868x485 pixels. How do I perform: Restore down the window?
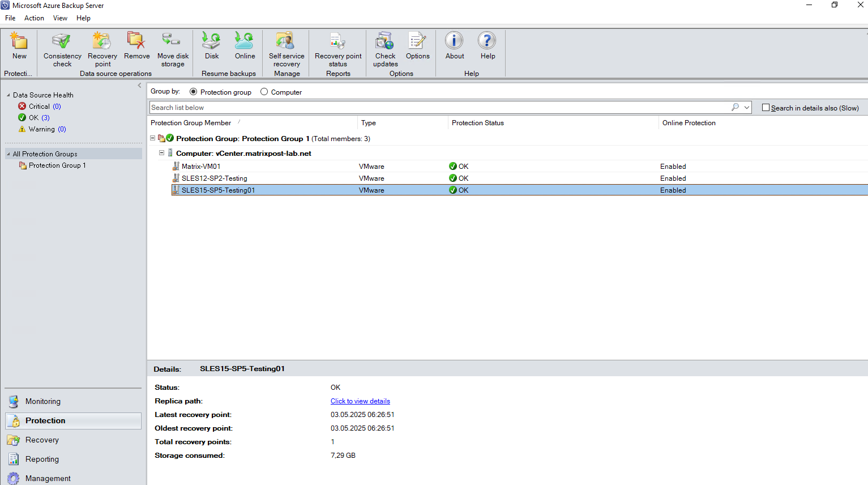[835, 5]
